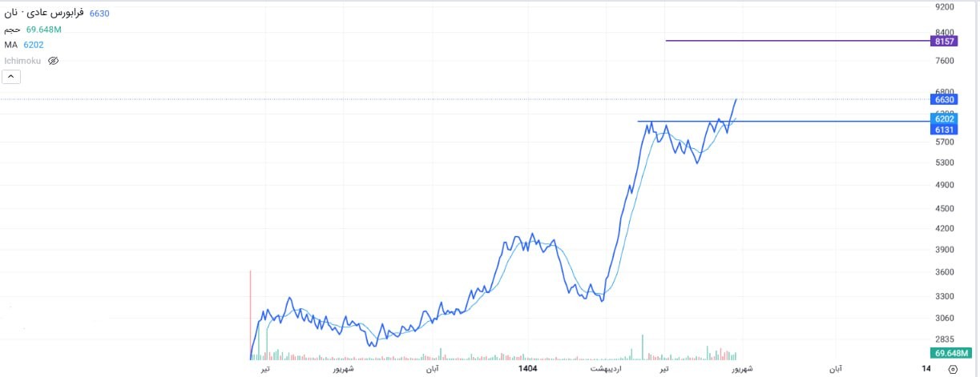This screenshot has height=377, width=980.
Task: Click the MA indicator legend label
Action: (10, 45)
